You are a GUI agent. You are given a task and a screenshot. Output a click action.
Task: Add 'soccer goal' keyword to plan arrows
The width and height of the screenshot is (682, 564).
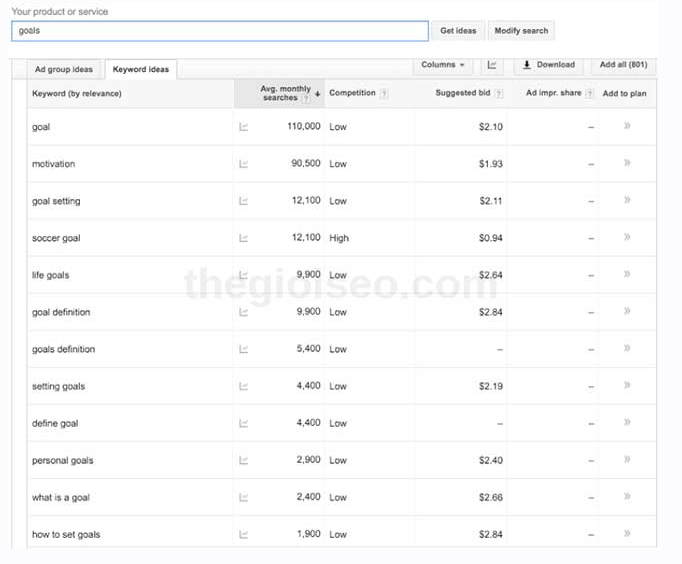click(x=627, y=237)
